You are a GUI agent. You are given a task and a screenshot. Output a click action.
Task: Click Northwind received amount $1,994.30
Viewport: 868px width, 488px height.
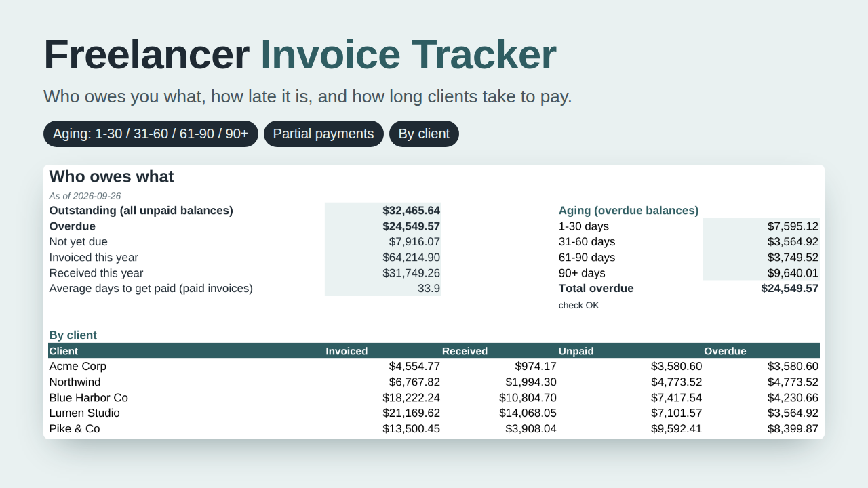tap(531, 382)
